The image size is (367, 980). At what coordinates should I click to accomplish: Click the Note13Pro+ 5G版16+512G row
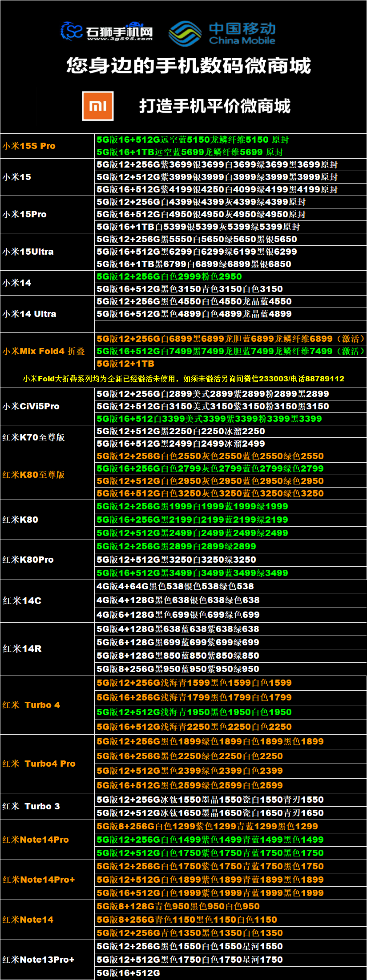coord(231,973)
